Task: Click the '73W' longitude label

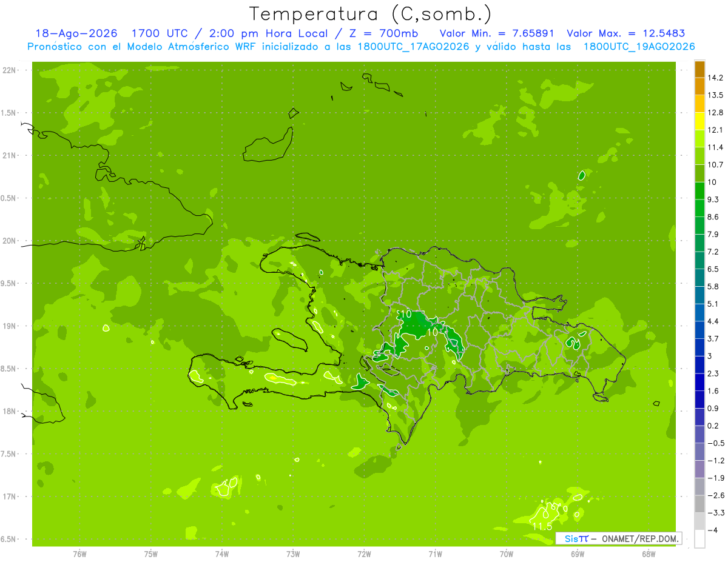Action: click(293, 554)
